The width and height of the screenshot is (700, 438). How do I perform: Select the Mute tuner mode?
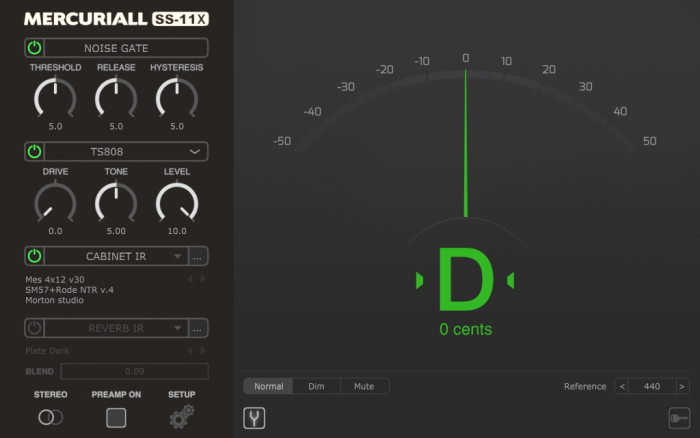pyautogui.click(x=364, y=386)
